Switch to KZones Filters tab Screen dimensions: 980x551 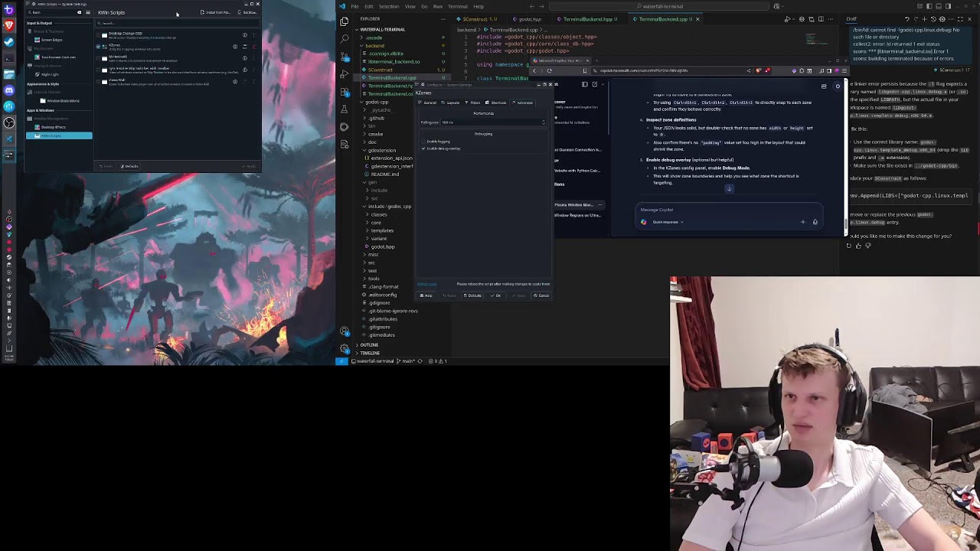point(472,103)
